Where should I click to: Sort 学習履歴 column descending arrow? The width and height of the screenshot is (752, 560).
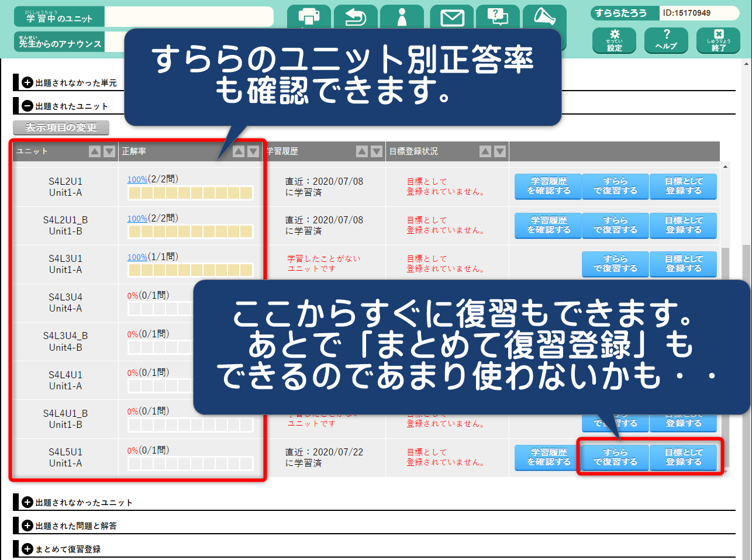click(x=377, y=151)
